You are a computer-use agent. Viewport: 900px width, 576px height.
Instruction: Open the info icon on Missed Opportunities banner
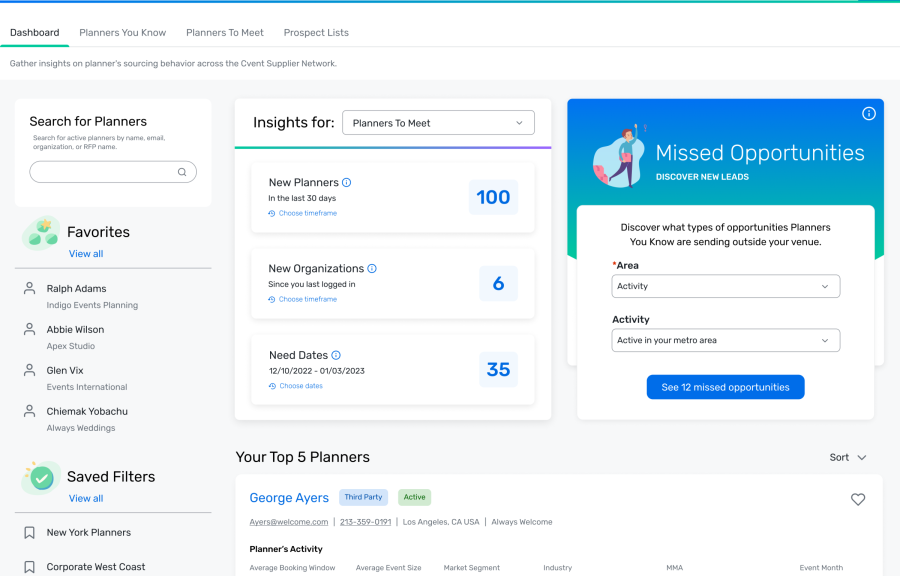[x=868, y=114]
